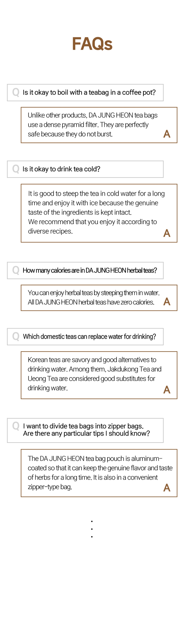Expand question about boiling teabag in coffee pot
Viewport: 185px width, 644px height.
point(85,92)
